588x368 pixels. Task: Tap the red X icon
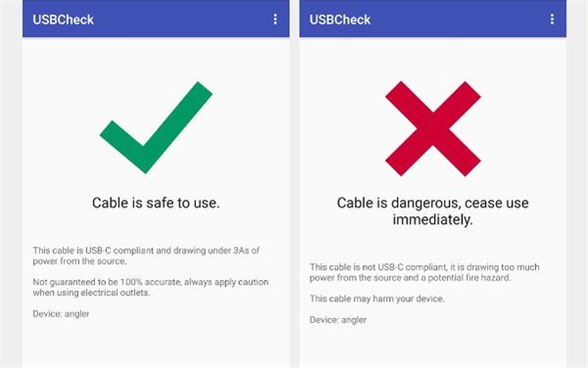pos(433,128)
